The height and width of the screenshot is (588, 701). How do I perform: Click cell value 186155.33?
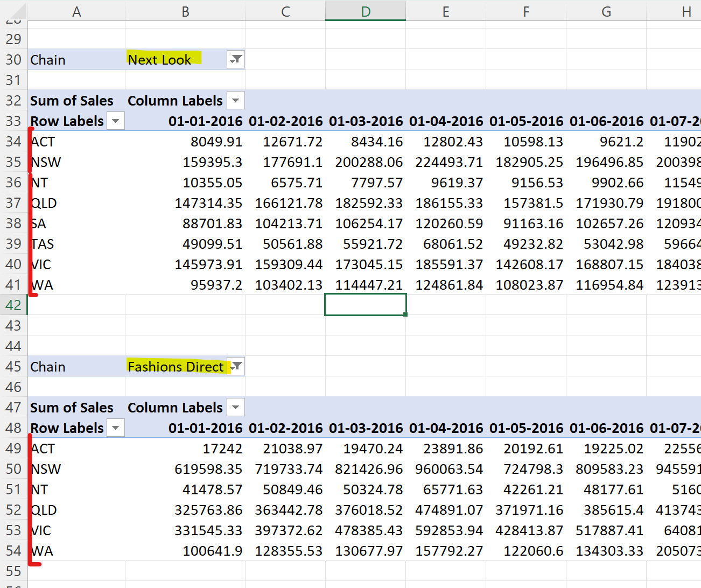tap(446, 202)
